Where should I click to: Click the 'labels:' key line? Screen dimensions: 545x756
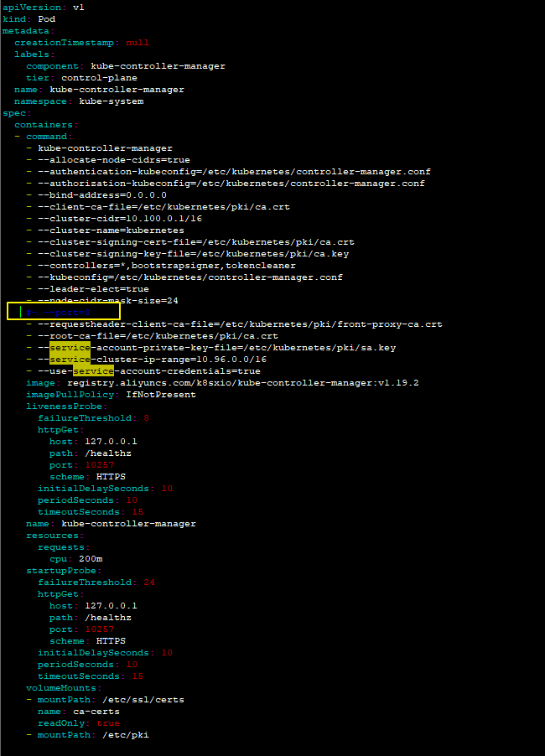pyautogui.click(x=34, y=54)
